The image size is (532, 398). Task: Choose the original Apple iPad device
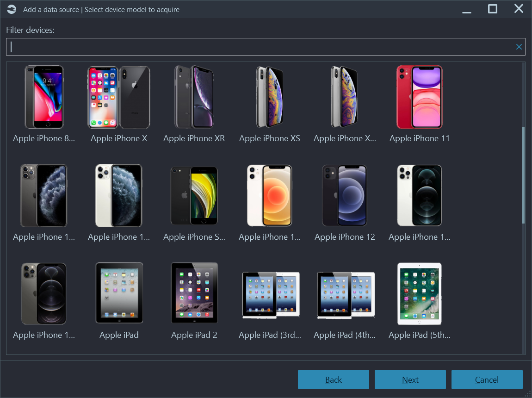click(119, 301)
